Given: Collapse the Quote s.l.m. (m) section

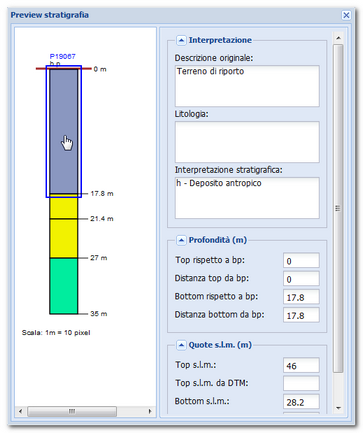Looking at the screenshot, I should tap(181, 345).
